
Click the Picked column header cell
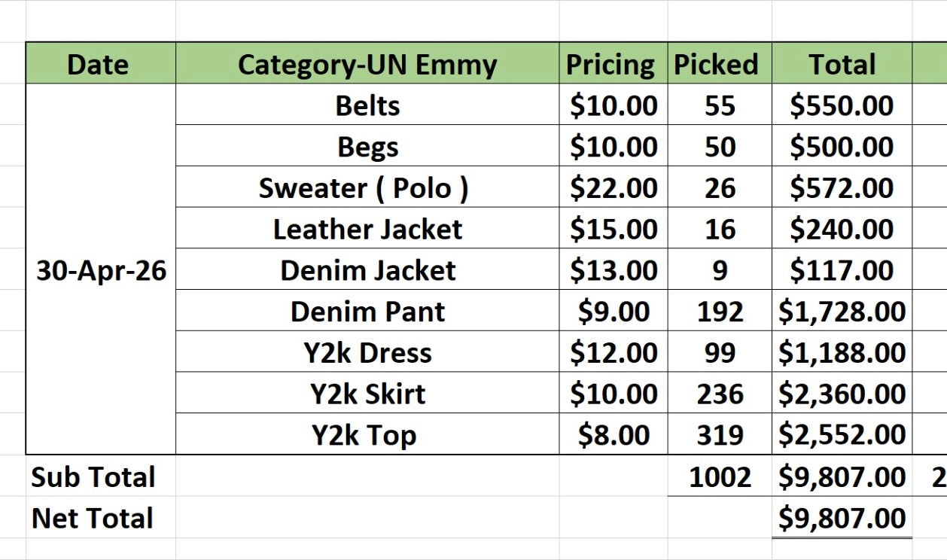[x=720, y=63]
